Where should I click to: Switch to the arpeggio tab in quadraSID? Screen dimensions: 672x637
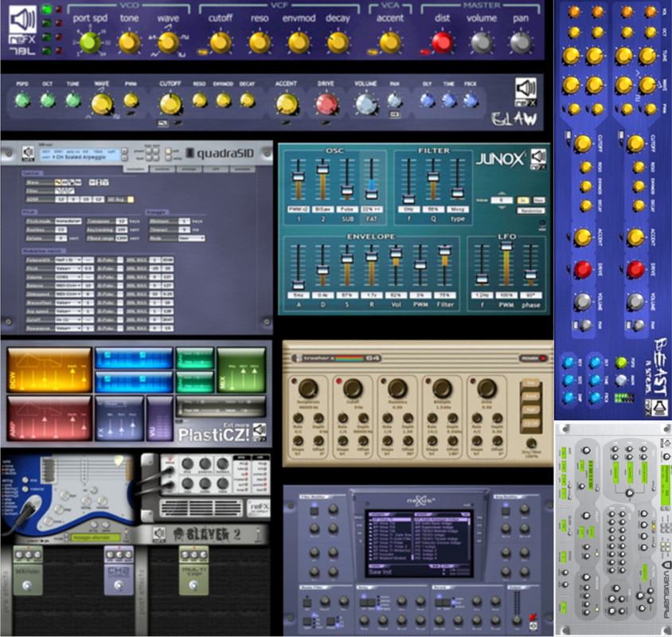pyautogui.click(x=189, y=170)
